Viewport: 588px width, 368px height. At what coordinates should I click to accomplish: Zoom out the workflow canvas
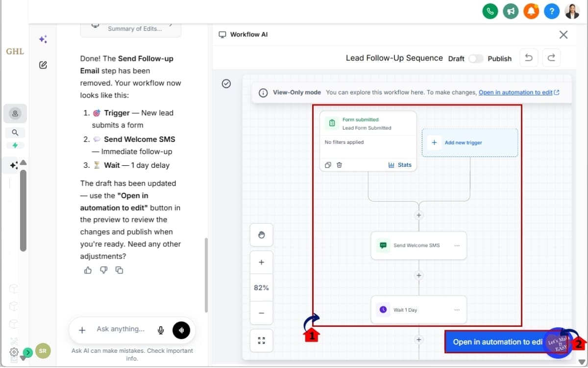point(261,313)
